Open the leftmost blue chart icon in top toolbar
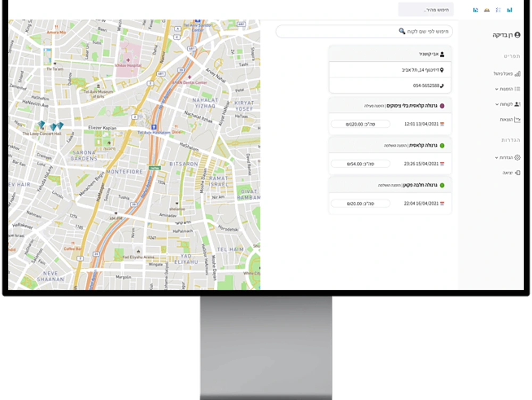Image resolution: width=532 pixels, height=400 pixels. pyautogui.click(x=475, y=10)
